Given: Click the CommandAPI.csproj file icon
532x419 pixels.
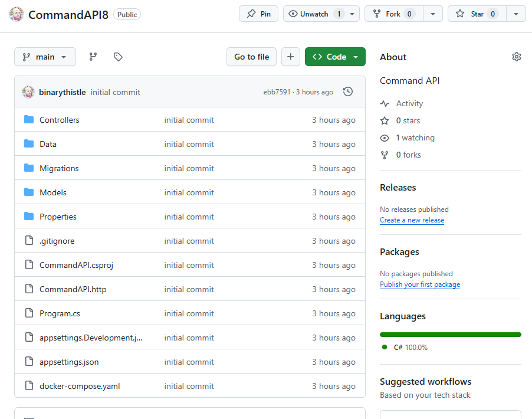Looking at the screenshot, I should 29,264.
